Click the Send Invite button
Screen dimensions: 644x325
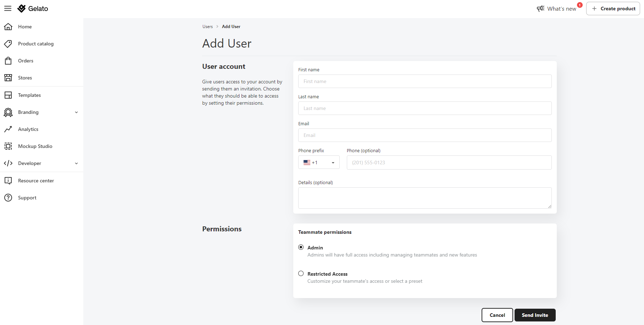535,315
